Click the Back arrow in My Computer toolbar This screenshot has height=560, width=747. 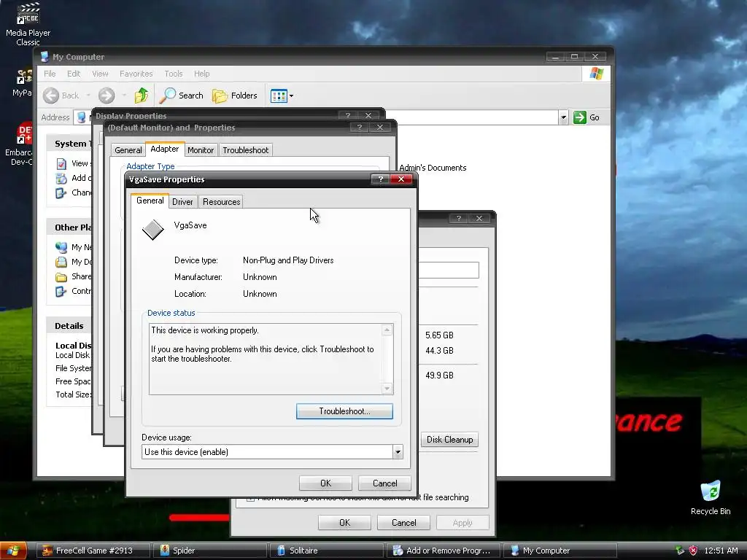pyautogui.click(x=51, y=96)
